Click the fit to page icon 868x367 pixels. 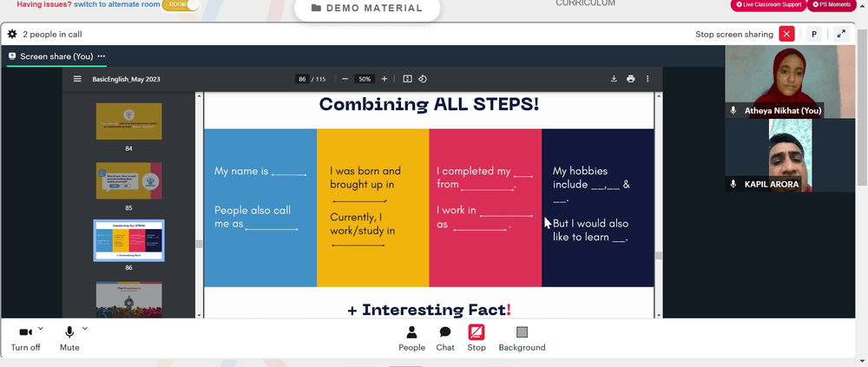[x=407, y=79]
